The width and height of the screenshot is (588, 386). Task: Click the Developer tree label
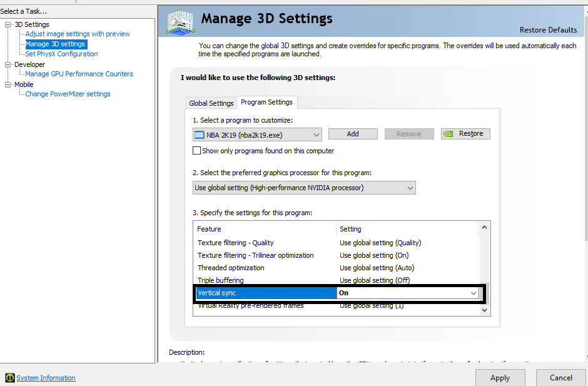[x=29, y=64]
